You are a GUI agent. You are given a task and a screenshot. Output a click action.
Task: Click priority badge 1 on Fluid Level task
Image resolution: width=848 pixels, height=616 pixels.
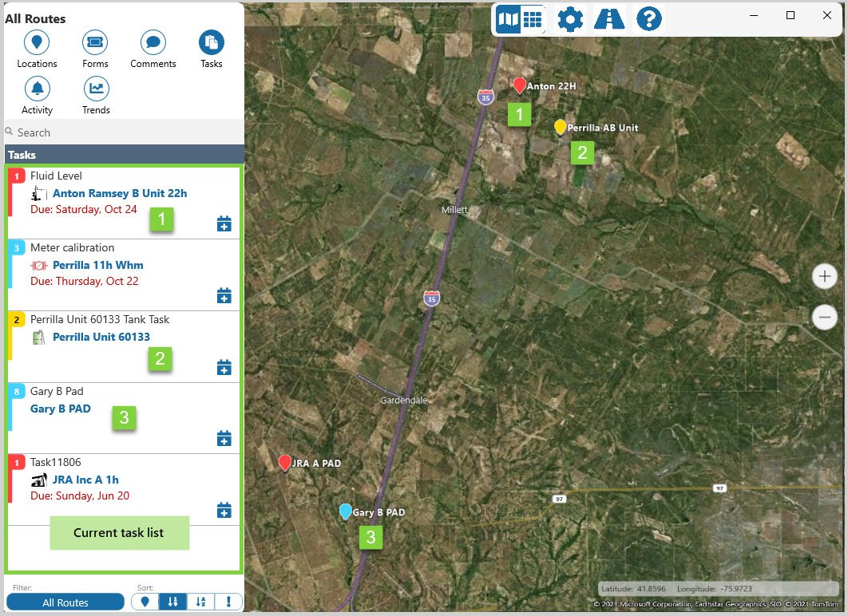pos(17,176)
